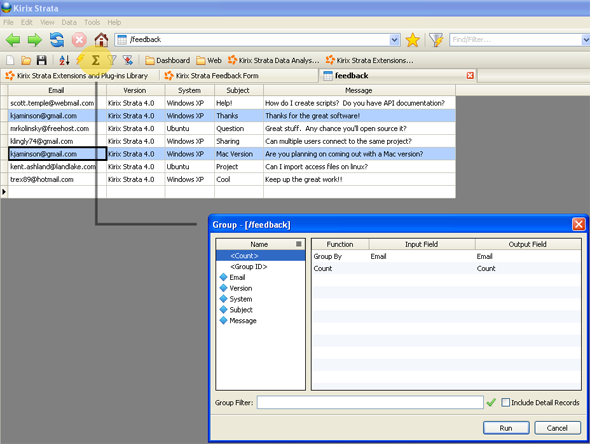Click the green Back arrow

[x=13, y=40]
